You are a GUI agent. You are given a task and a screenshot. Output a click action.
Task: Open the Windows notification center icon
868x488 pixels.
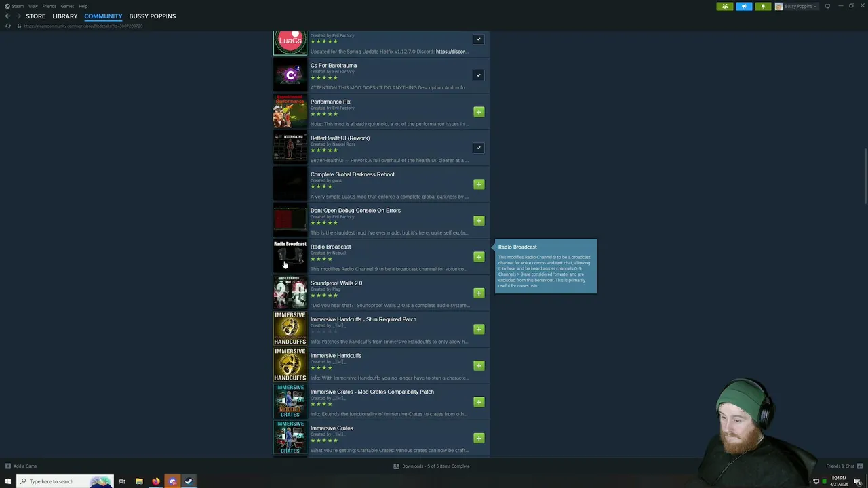tap(858, 481)
